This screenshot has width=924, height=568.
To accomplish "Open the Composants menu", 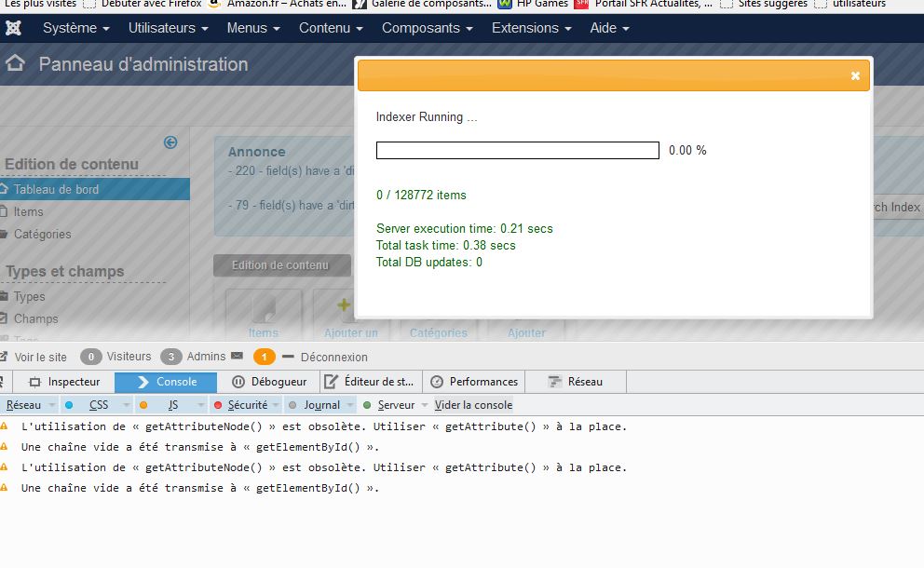I will point(428,28).
